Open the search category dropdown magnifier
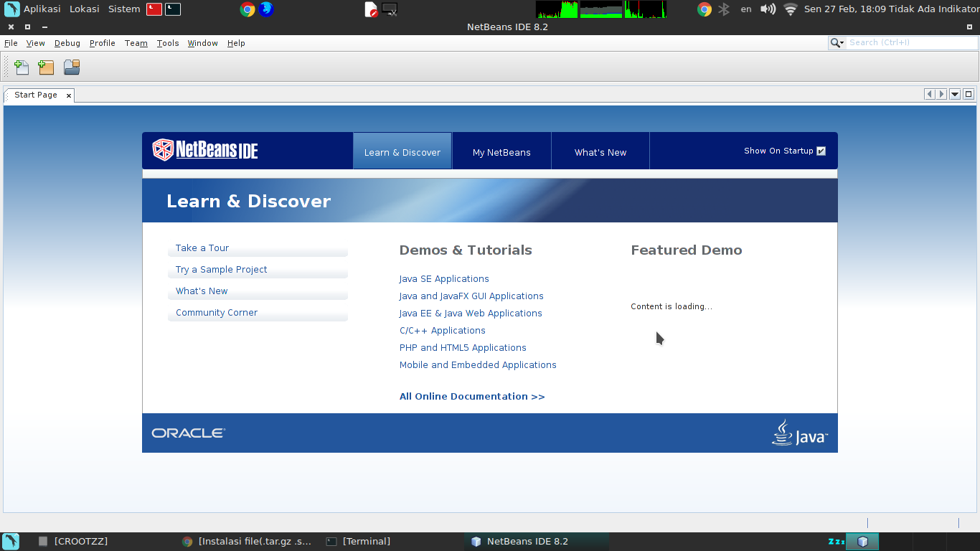The width and height of the screenshot is (980, 551). point(837,43)
